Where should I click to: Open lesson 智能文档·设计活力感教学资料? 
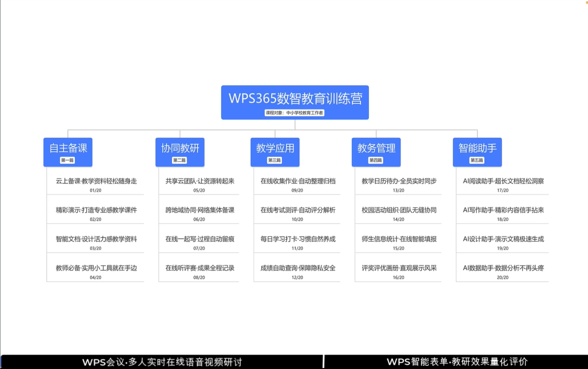[x=96, y=239]
